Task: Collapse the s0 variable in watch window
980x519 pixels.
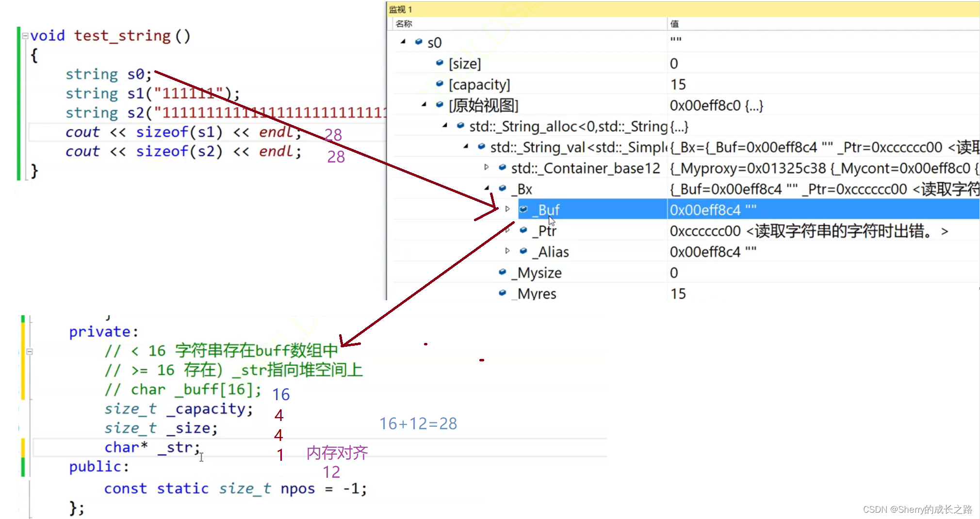Action: [x=403, y=42]
